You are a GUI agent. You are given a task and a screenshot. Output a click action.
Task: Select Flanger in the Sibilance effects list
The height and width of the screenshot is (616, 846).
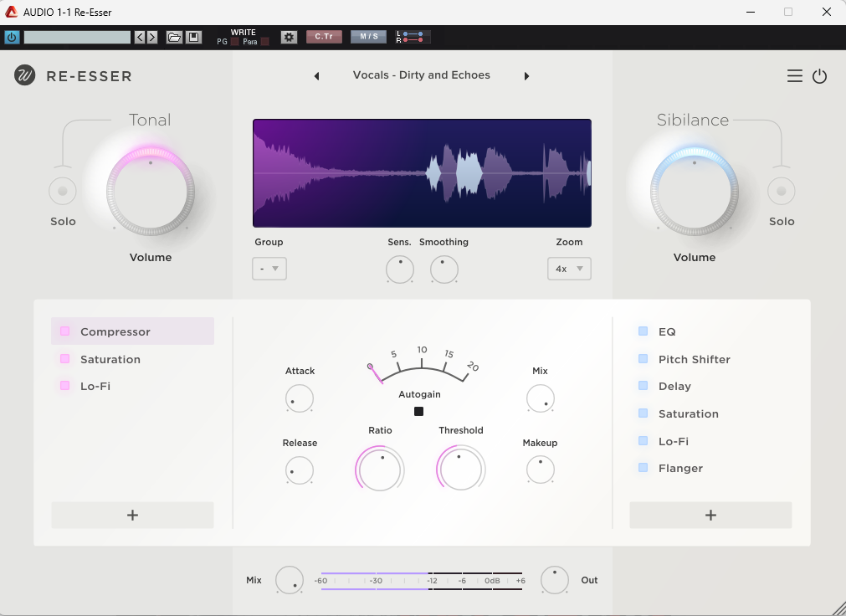click(x=680, y=468)
